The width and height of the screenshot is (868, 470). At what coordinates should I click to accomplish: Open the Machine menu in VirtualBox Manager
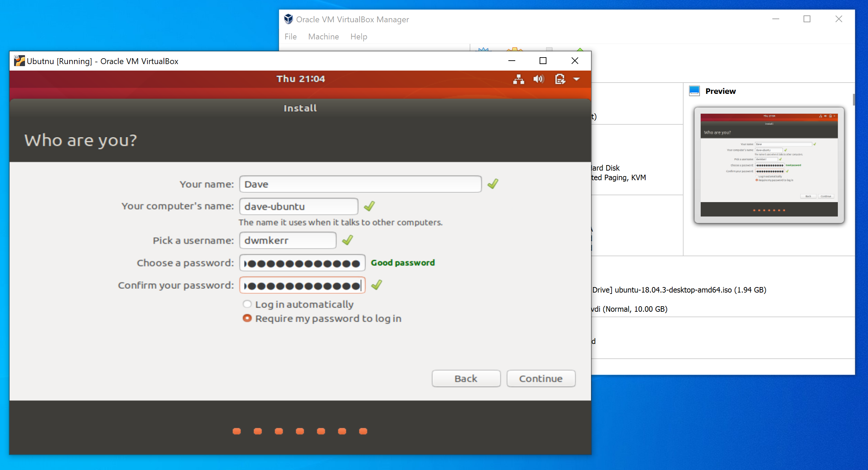(x=323, y=37)
